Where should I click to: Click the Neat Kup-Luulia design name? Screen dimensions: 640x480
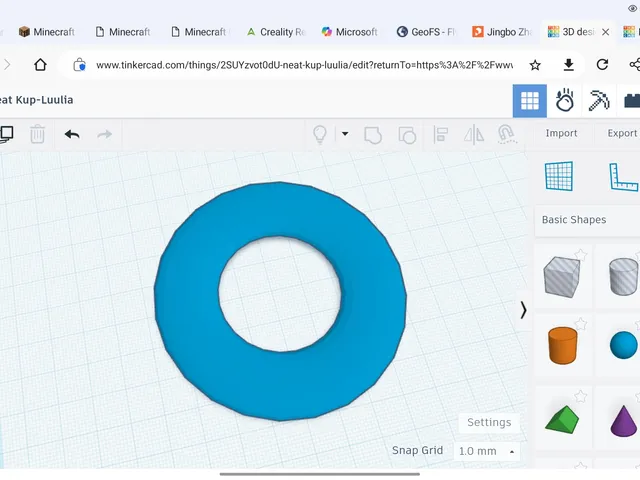(x=36, y=100)
